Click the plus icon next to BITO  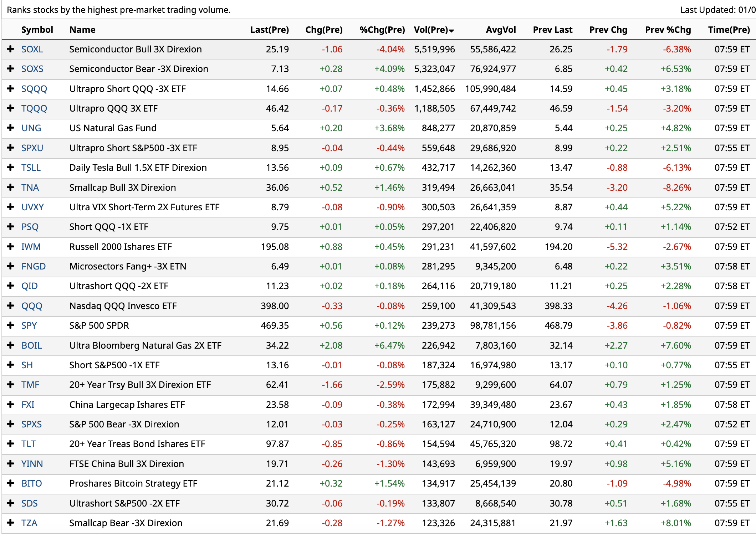point(11,483)
